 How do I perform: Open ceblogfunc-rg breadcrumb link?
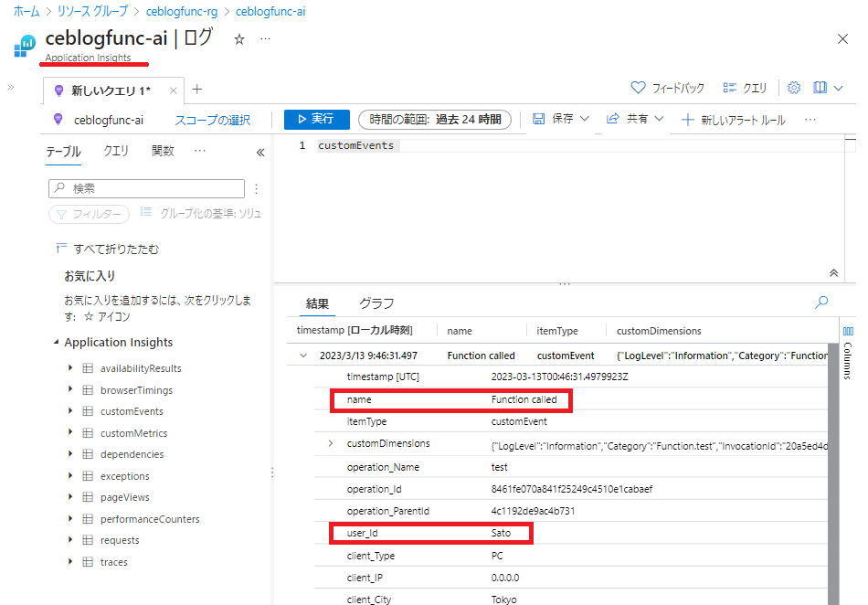pos(182,11)
